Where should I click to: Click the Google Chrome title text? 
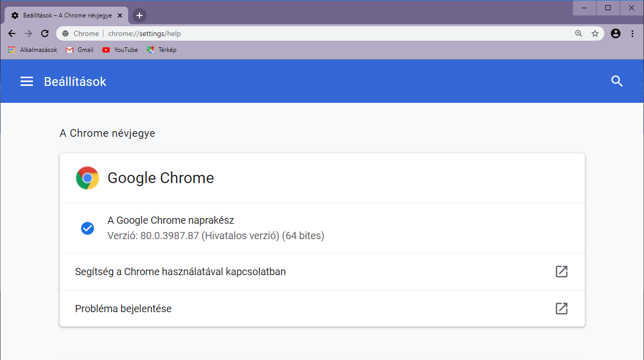coord(161,178)
